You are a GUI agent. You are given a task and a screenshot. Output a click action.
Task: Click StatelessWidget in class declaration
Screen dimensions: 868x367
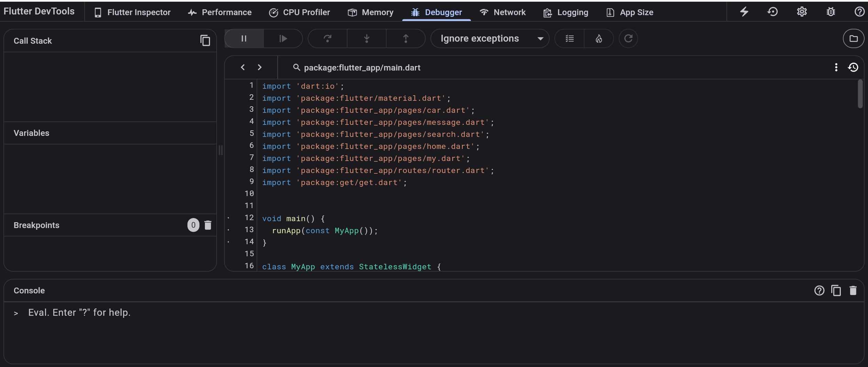click(395, 267)
